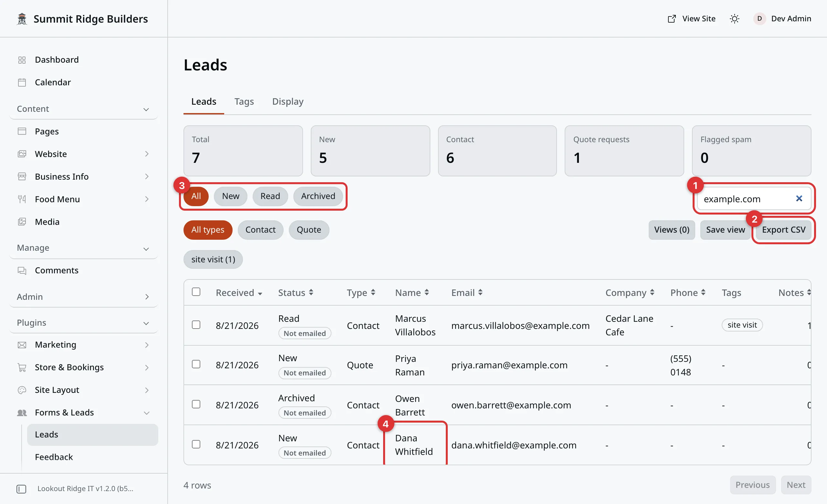
Task: Collapse the Manage section
Action: [84, 248]
